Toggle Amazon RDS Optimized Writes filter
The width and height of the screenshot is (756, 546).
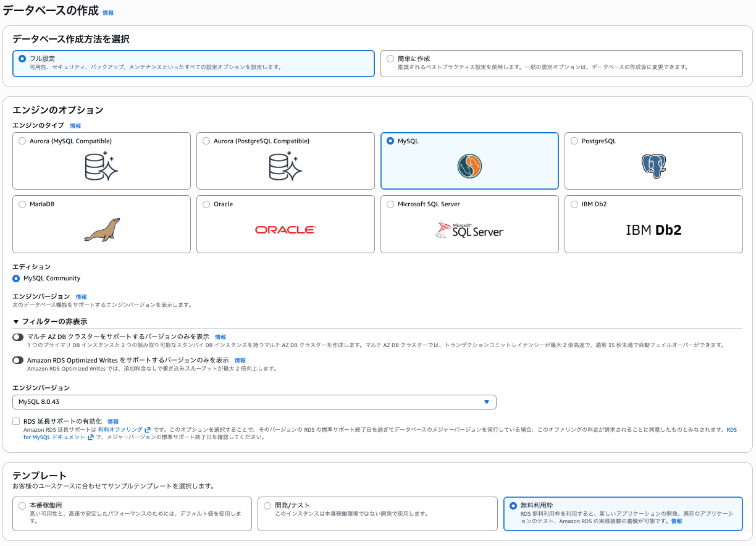[x=18, y=360]
